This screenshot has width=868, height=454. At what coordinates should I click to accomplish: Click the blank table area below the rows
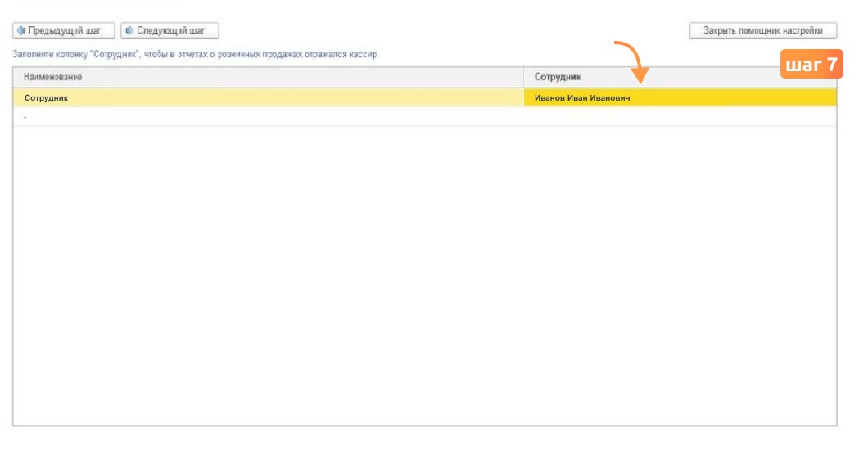(425, 276)
